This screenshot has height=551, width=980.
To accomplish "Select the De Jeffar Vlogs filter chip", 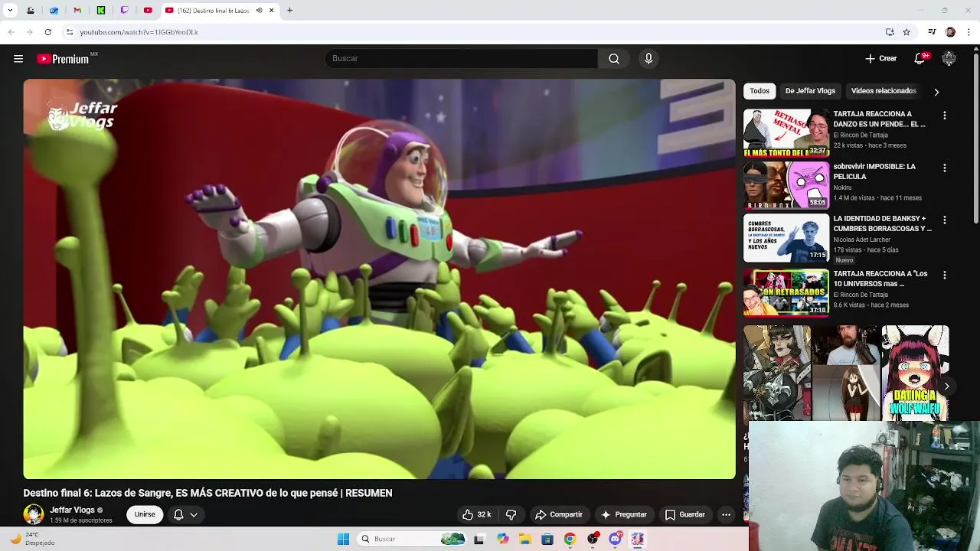I will pyautogui.click(x=810, y=91).
